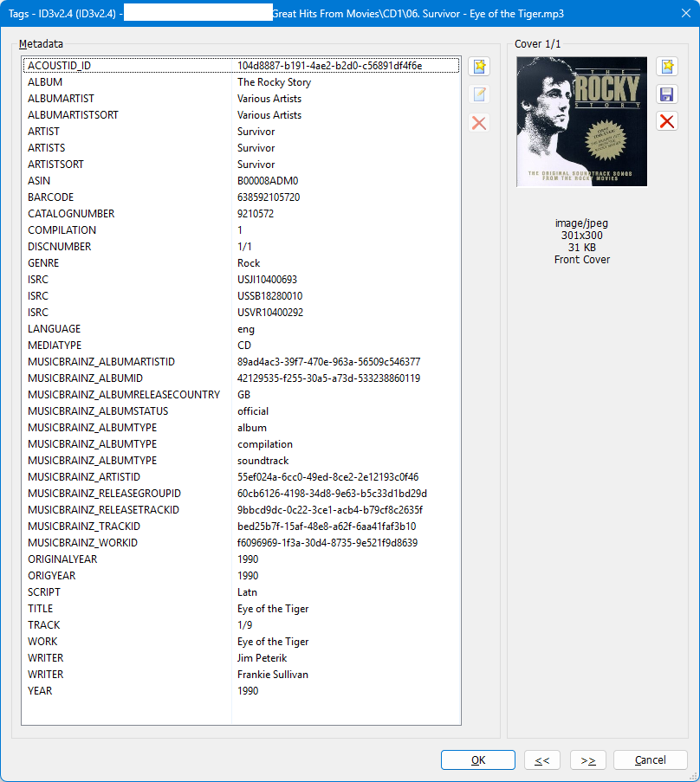Go to previous file with << button

pos(541,759)
